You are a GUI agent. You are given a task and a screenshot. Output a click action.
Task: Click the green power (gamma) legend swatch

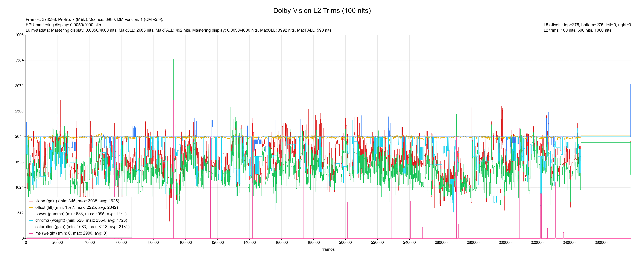pyautogui.click(x=31, y=214)
